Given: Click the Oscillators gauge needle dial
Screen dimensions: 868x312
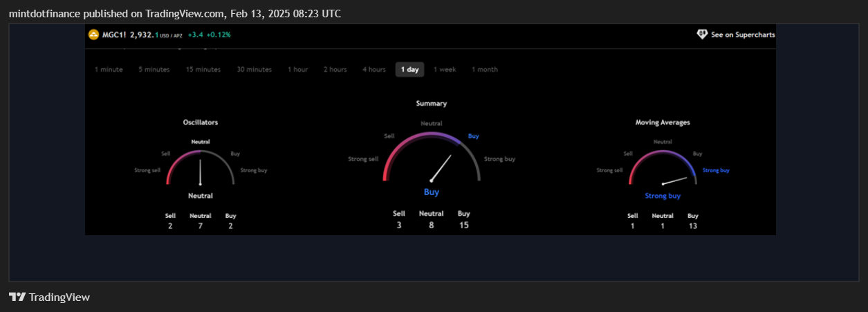Looking at the screenshot, I should tap(201, 168).
